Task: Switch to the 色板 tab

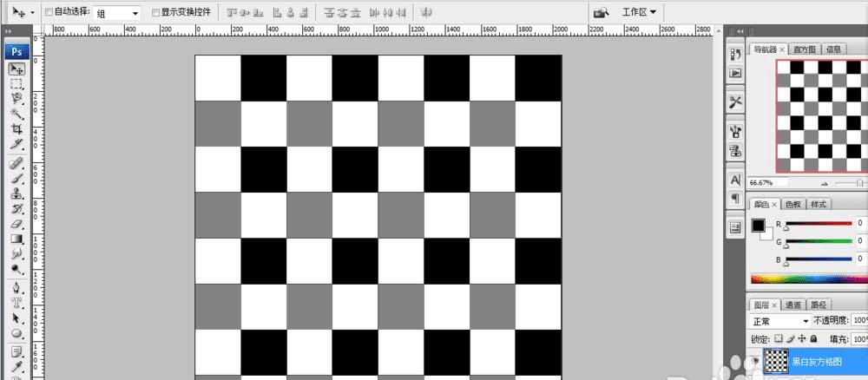Action: (793, 204)
